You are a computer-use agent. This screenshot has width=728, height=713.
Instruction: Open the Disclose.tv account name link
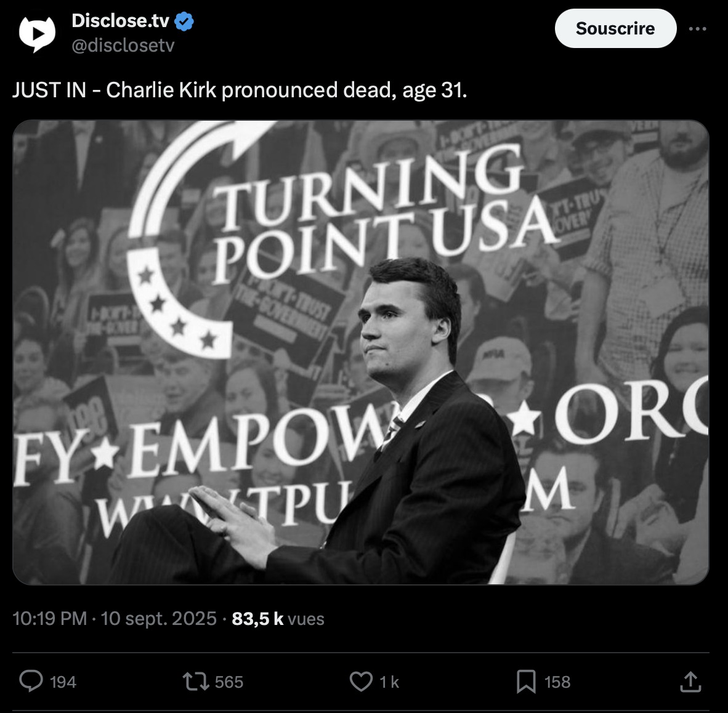point(120,21)
